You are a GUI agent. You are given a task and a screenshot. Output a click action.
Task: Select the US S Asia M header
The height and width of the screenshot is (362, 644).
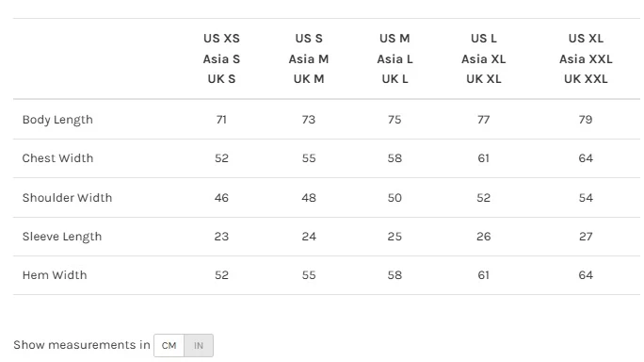click(x=309, y=58)
